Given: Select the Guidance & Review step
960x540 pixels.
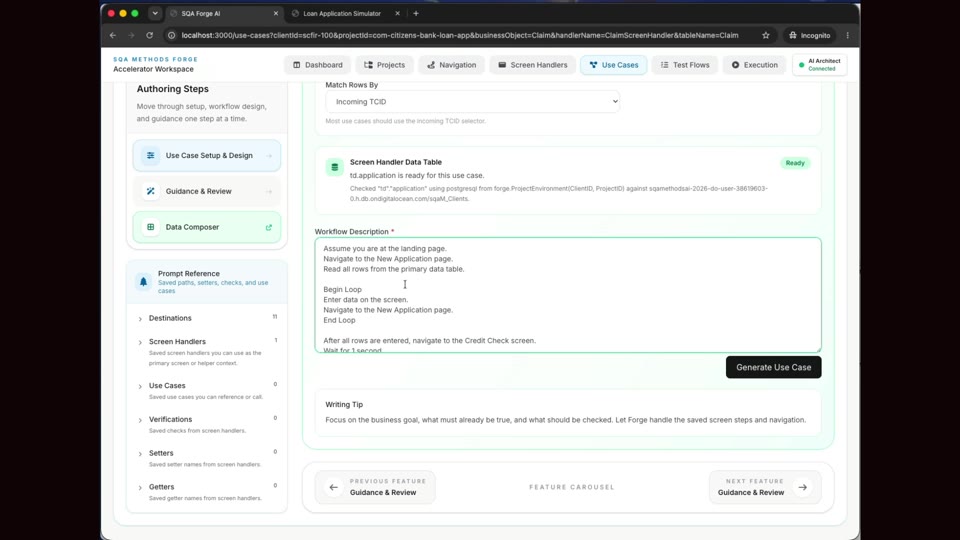Looking at the screenshot, I should [207, 191].
